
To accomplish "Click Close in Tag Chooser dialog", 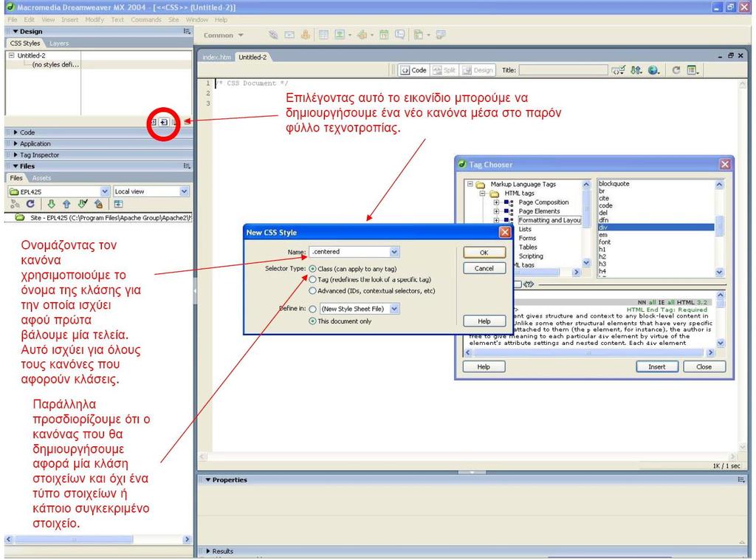I will click(704, 366).
